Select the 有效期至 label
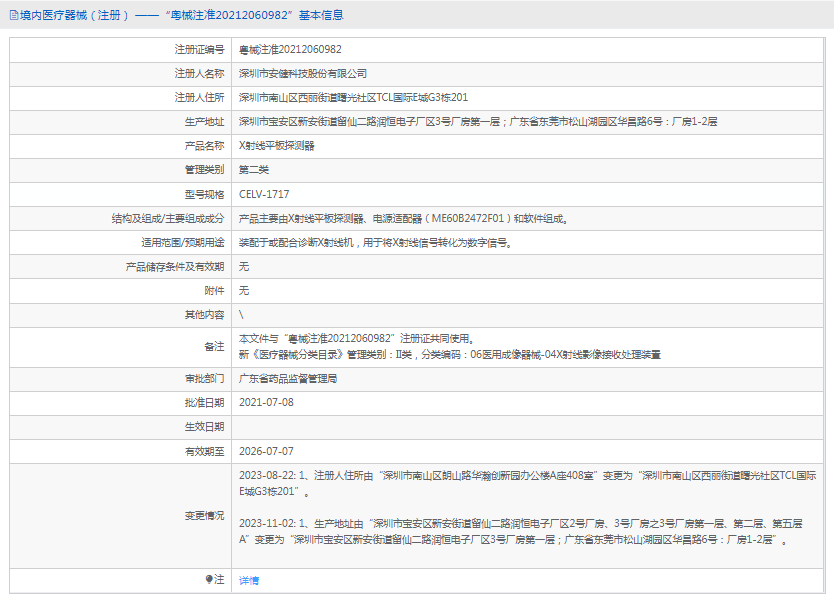The width and height of the screenshot is (834, 603). pyautogui.click(x=204, y=451)
